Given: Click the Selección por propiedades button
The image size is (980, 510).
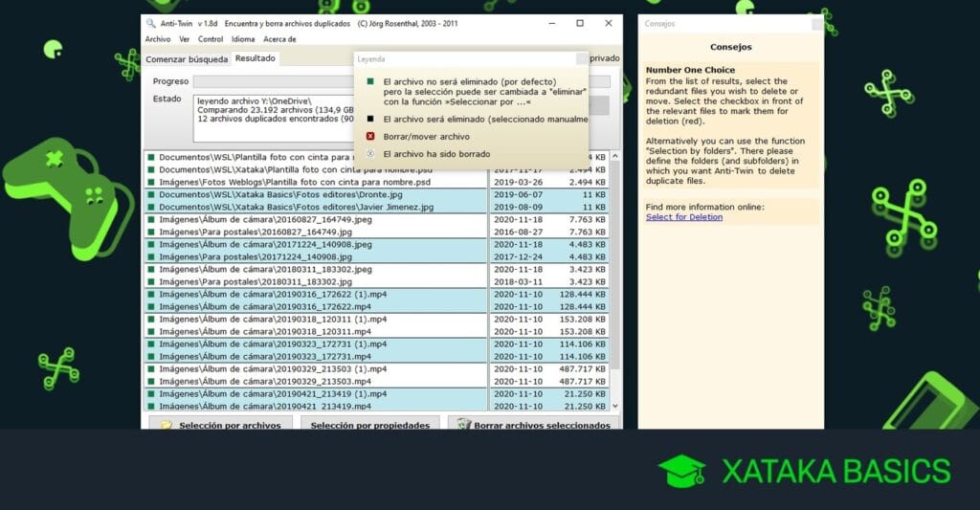Looking at the screenshot, I should (370, 425).
